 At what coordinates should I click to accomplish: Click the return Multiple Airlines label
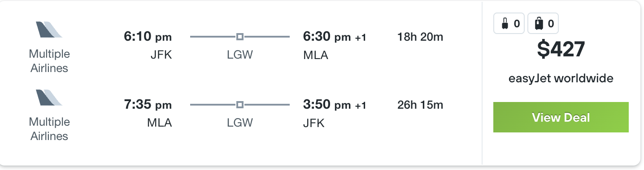(x=49, y=129)
